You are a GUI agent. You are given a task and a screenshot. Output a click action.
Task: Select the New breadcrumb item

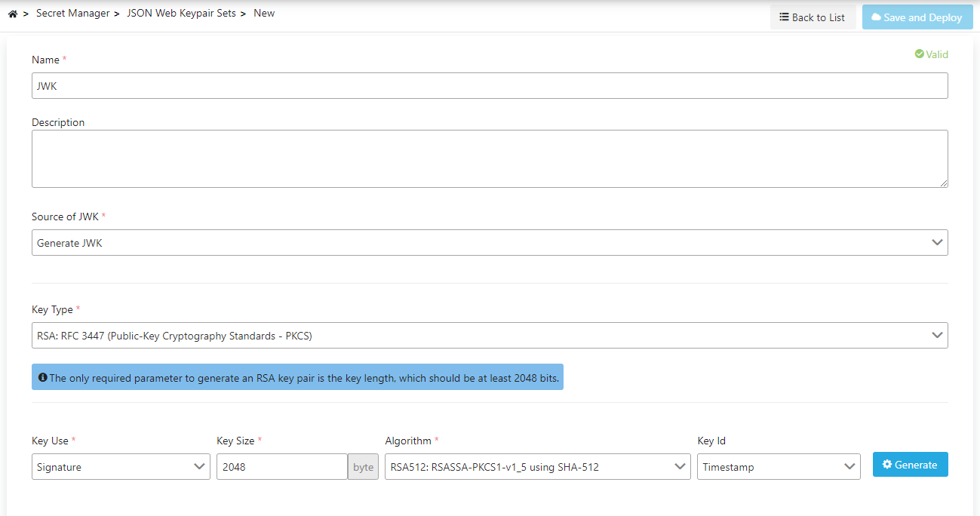pyautogui.click(x=264, y=14)
